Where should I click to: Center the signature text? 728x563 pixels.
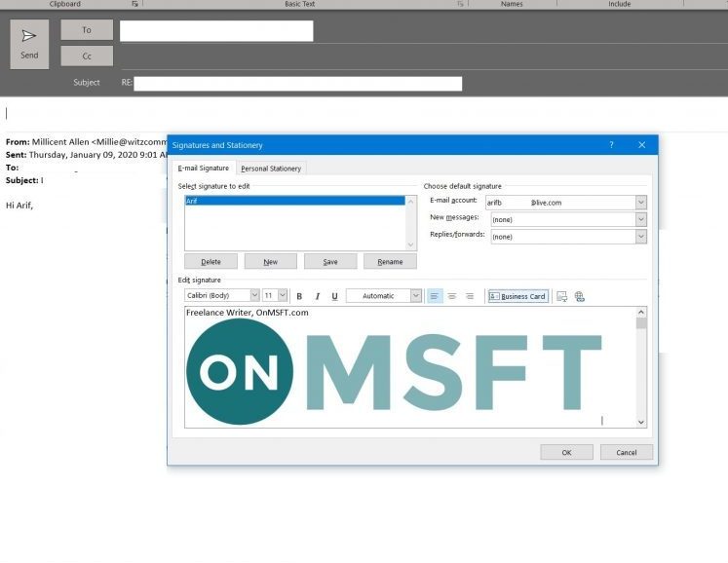point(452,296)
